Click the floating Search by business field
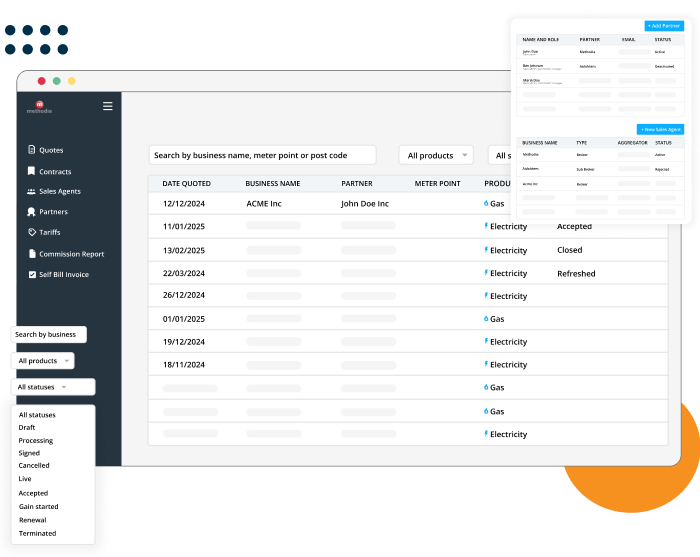This screenshot has height=557, width=700. (x=48, y=335)
